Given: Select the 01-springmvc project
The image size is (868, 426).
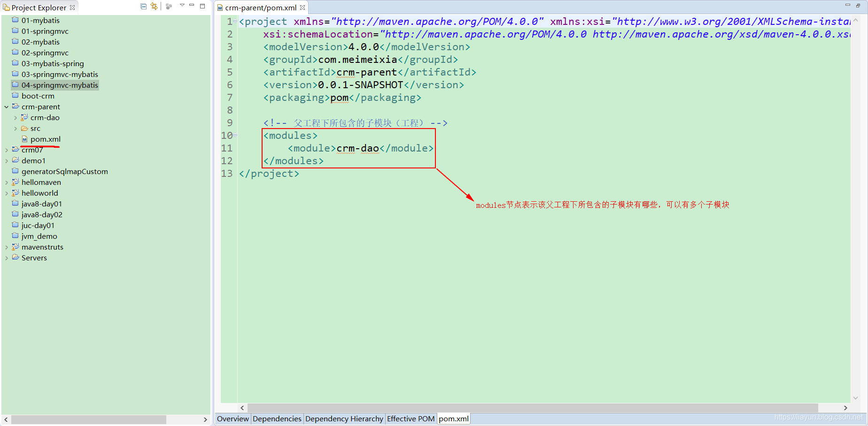Looking at the screenshot, I should [45, 31].
